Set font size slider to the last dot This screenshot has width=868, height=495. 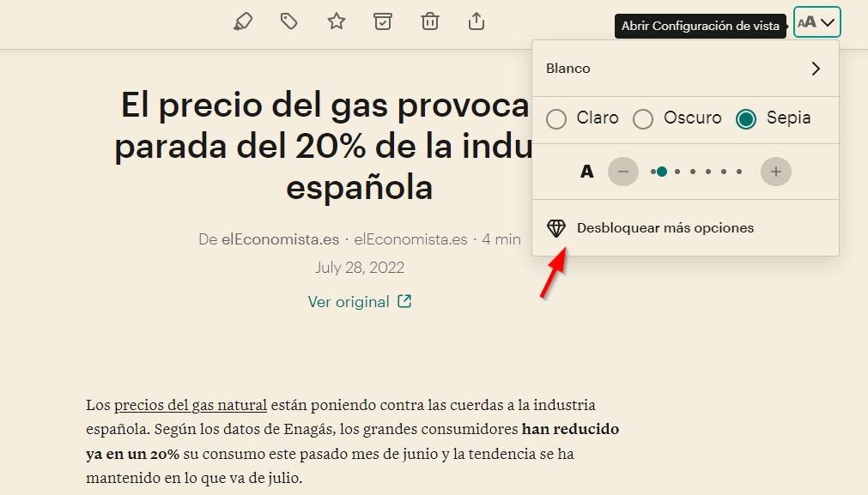coord(739,172)
